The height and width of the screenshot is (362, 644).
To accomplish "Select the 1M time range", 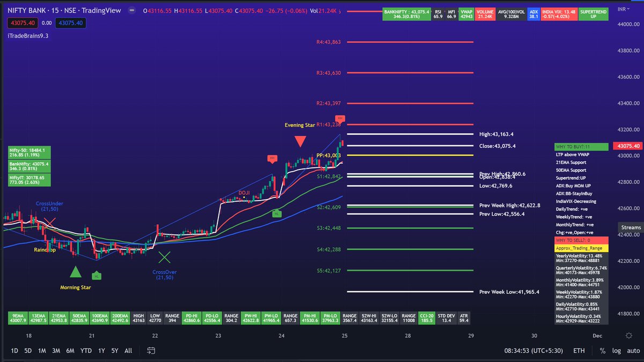I will [41, 351].
